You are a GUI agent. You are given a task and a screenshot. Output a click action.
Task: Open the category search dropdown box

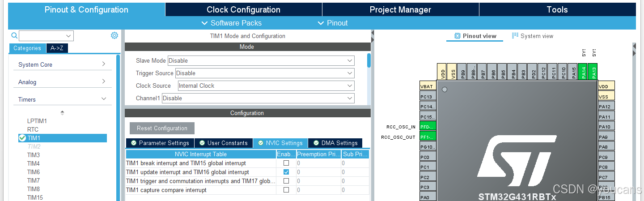point(46,36)
